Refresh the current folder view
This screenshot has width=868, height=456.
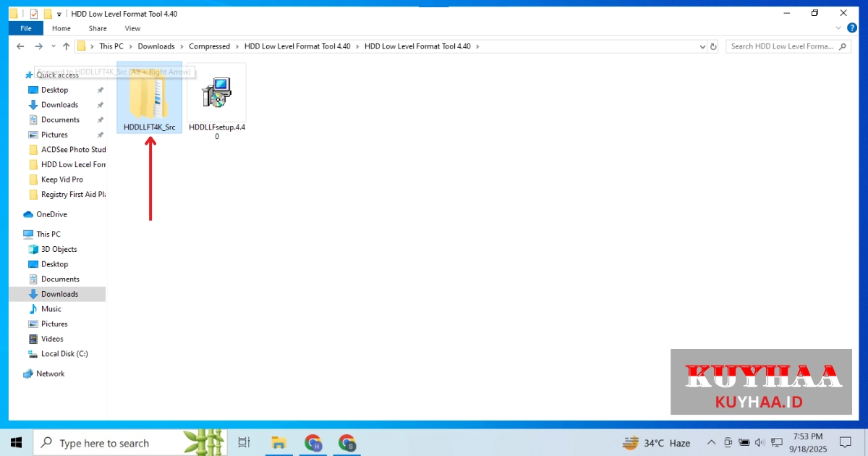[714, 46]
